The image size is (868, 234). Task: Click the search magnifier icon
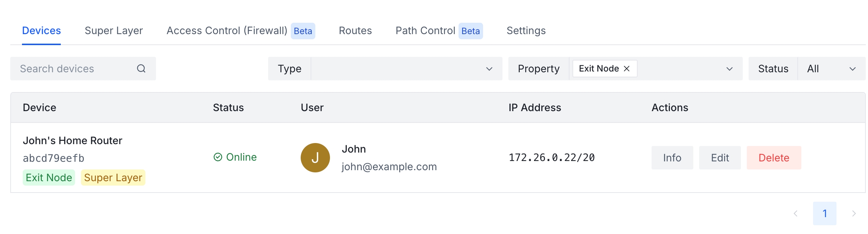pyautogui.click(x=141, y=69)
